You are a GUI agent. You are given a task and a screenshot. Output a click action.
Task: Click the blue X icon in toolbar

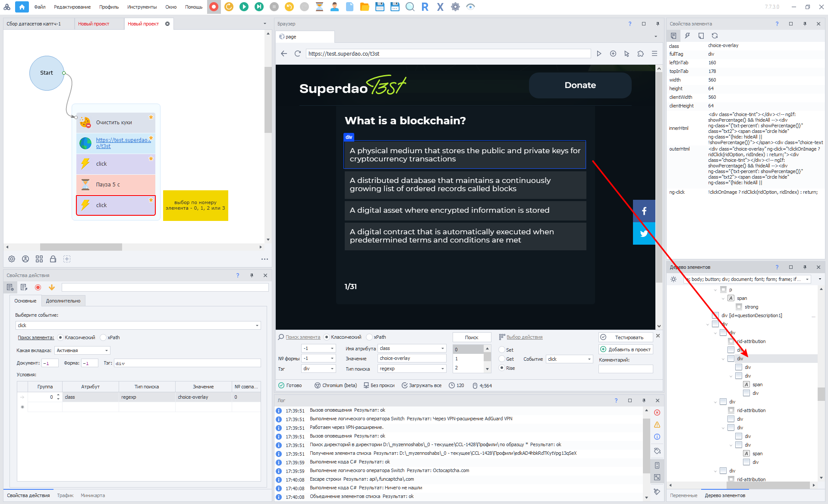(440, 7)
